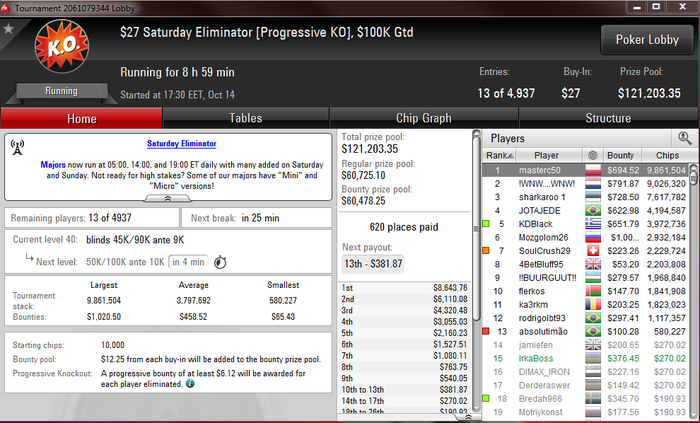Select the 10th to 13th payout row
The height and width of the screenshot is (423, 700).
tap(404, 390)
